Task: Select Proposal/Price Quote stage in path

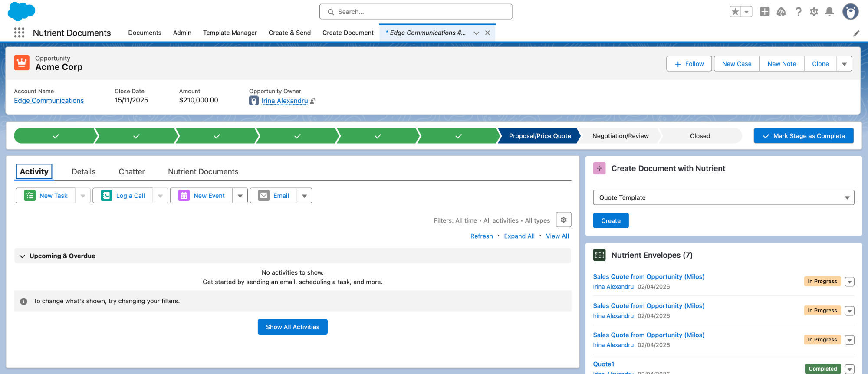Action: tap(539, 136)
